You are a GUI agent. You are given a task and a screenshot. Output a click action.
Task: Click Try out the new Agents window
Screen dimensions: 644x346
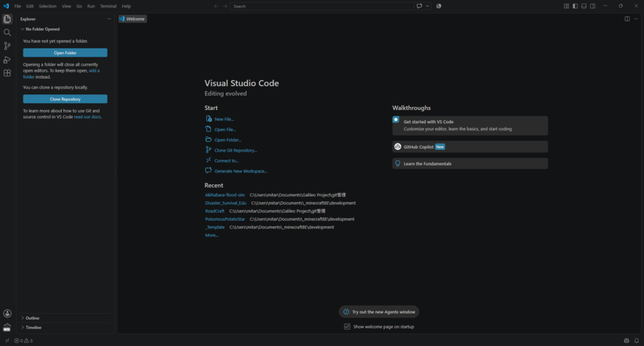click(379, 312)
